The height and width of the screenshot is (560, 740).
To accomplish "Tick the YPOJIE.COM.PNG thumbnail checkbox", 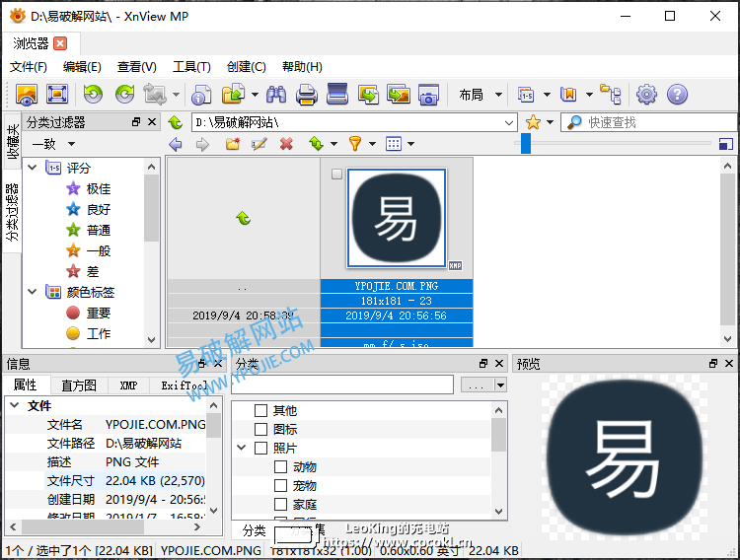I will (336, 175).
